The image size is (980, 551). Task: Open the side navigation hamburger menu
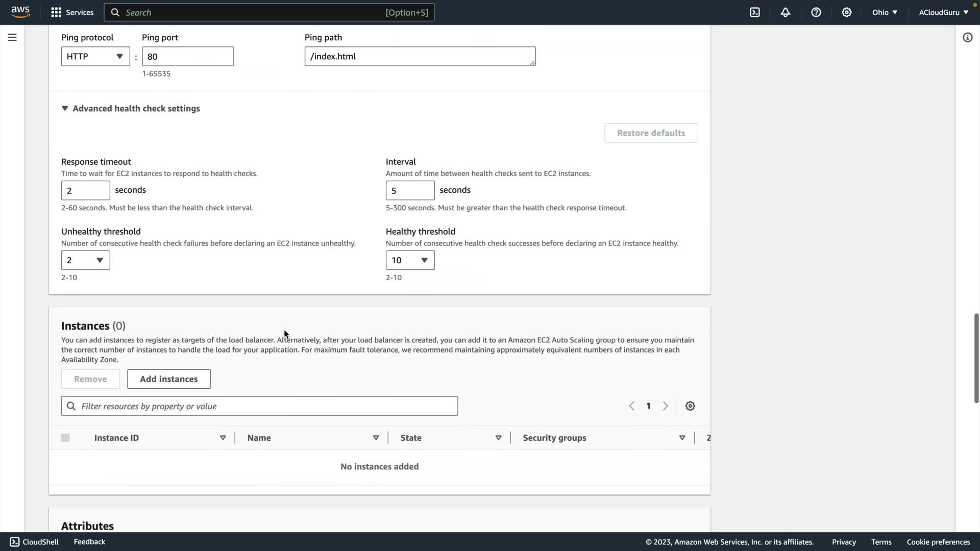click(12, 37)
